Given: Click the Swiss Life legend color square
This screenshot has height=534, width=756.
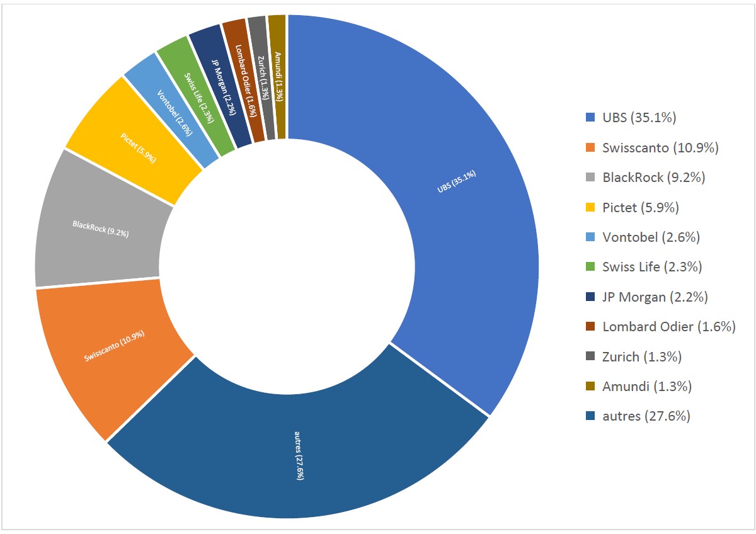Looking at the screenshot, I should [x=590, y=267].
